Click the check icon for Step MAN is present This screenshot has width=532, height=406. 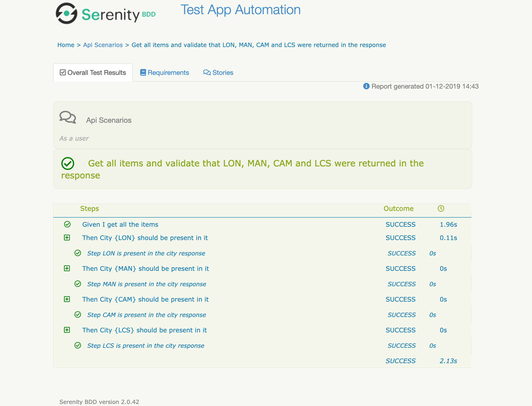point(78,284)
